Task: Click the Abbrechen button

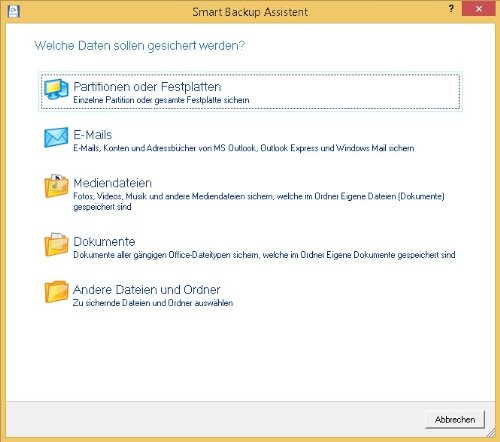Action: (455, 419)
